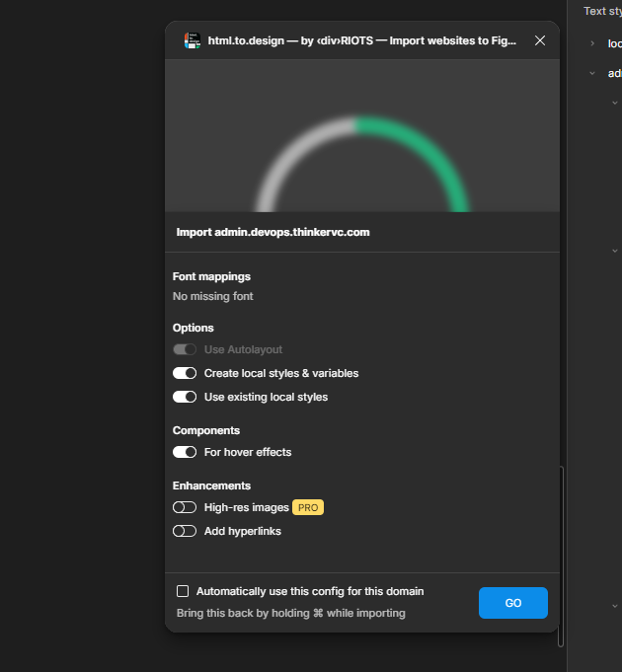Viewport: 622px width, 672px height.
Task: Click the Options section heading
Action: pyautogui.click(x=193, y=328)
